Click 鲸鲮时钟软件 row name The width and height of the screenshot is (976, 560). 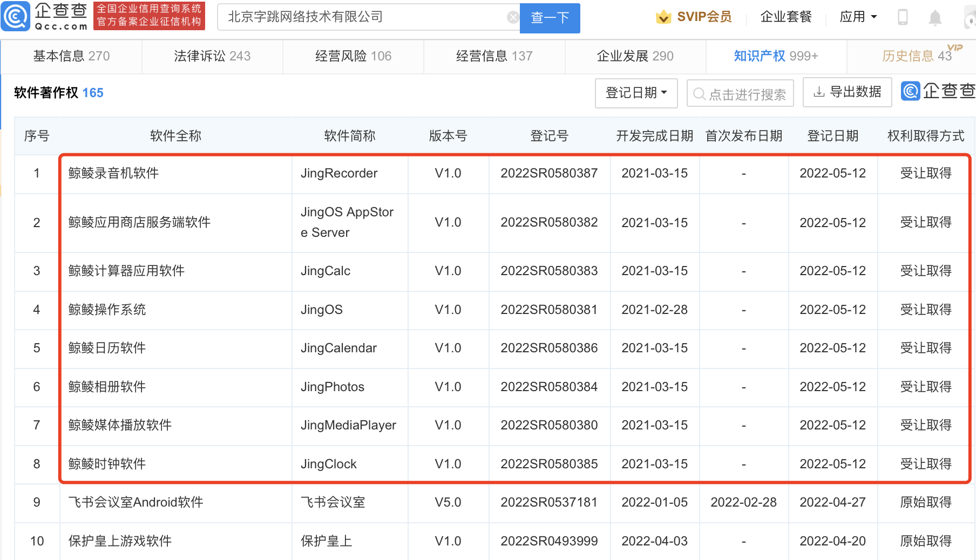coord(107,464)
